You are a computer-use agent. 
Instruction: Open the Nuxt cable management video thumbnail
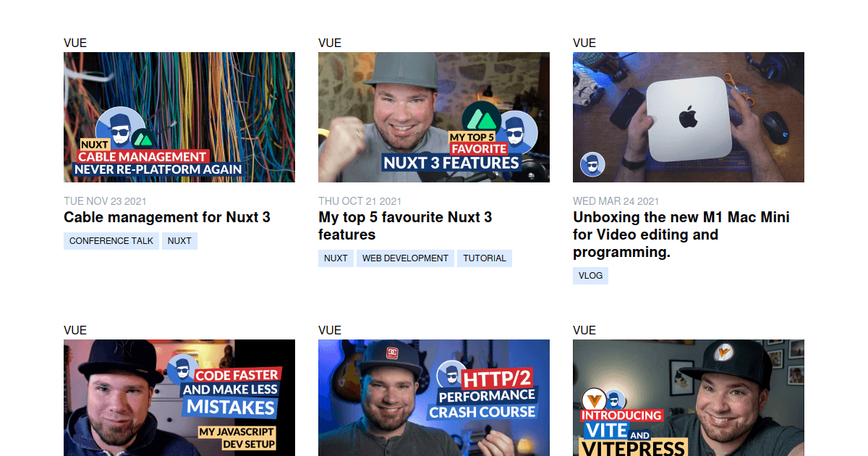click(x=179, y=117)
